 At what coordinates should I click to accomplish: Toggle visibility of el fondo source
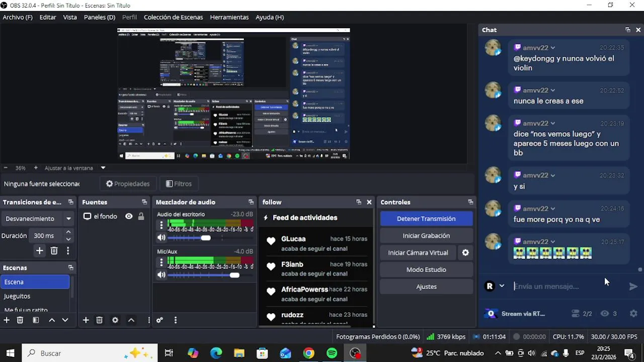tap(129, 216)
